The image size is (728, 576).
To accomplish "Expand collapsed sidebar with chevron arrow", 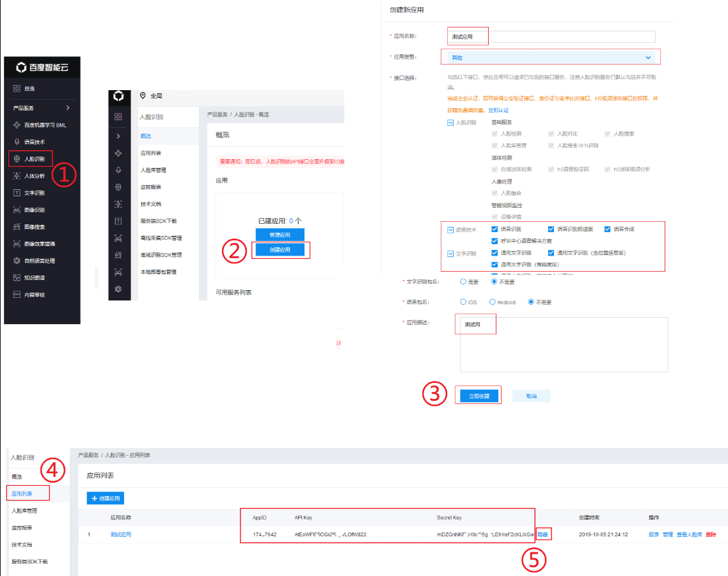I will pos(118,136).
